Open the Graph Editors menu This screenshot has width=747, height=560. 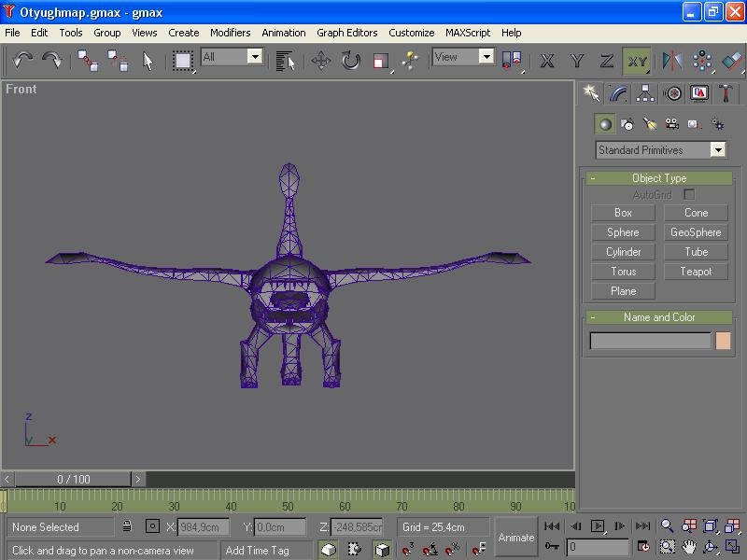[346, 33]
